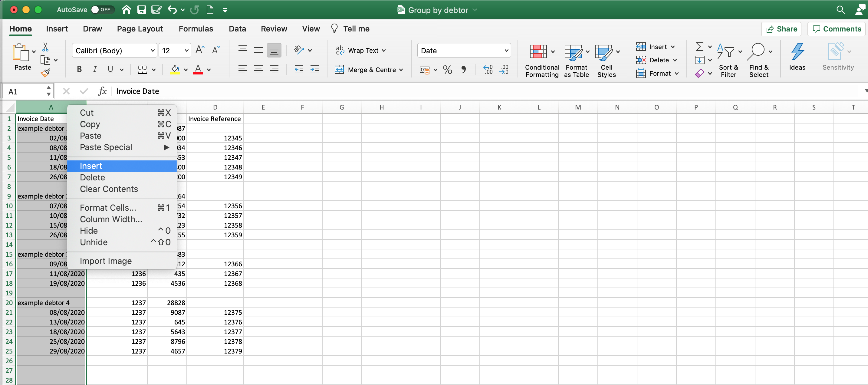Screen dimensions: 868x385
Task: Open the Merge & Centre dropdown arrow
Action: (x=401, y=70)
